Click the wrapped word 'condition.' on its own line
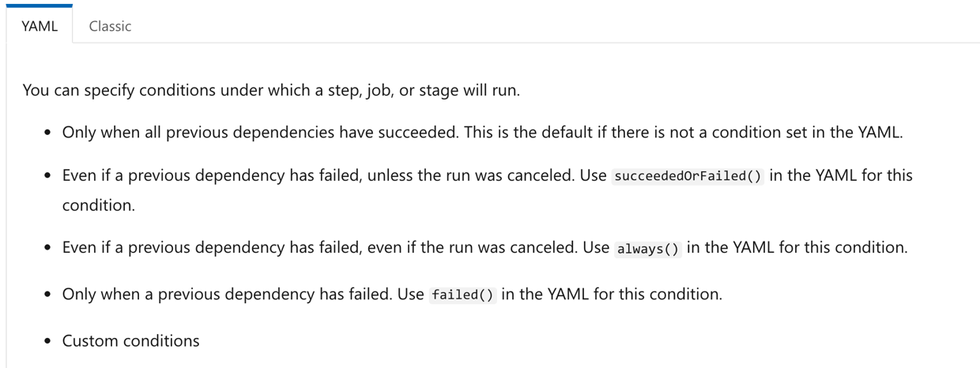980x368 pixels. (x=99, y=205)
